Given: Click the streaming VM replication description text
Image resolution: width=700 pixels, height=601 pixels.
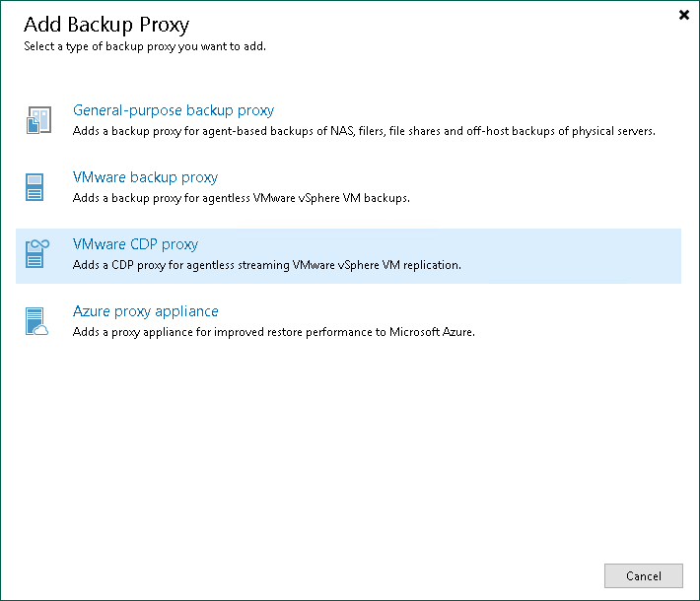Looking at the screenshot, I should click(267, 265).
